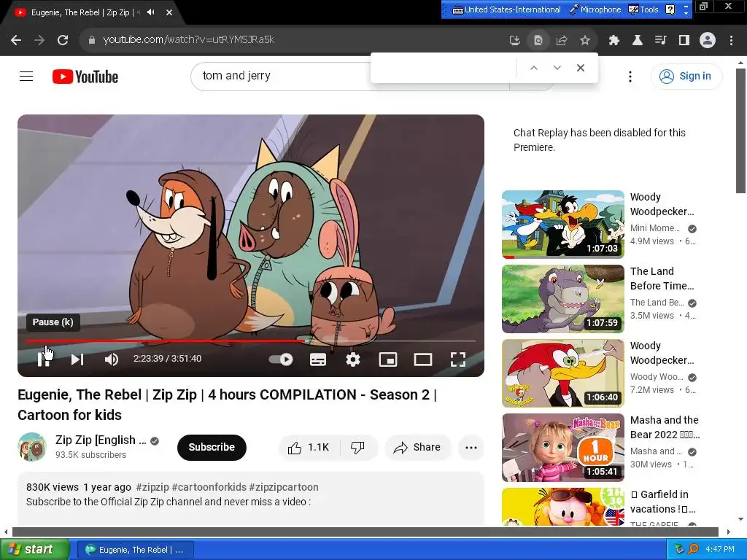Install app icon in address bar
Image resolution: width=747 pixels, height=560 pixels.
point(514,41)
